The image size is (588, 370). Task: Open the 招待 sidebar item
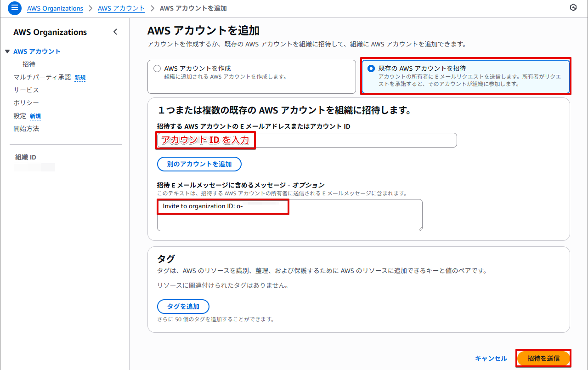coord(29,64)
